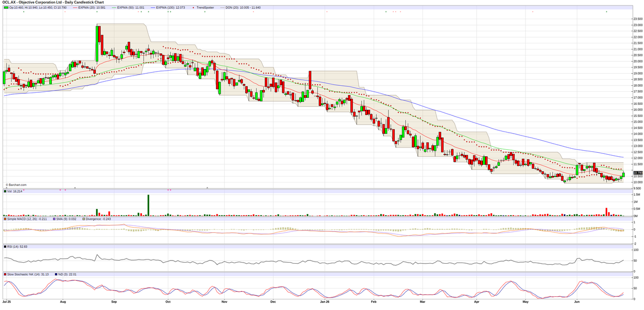Click the Oct date axis label
This screenshot has width=644, height=310.
pyautogui.click(x=168, y=302)
